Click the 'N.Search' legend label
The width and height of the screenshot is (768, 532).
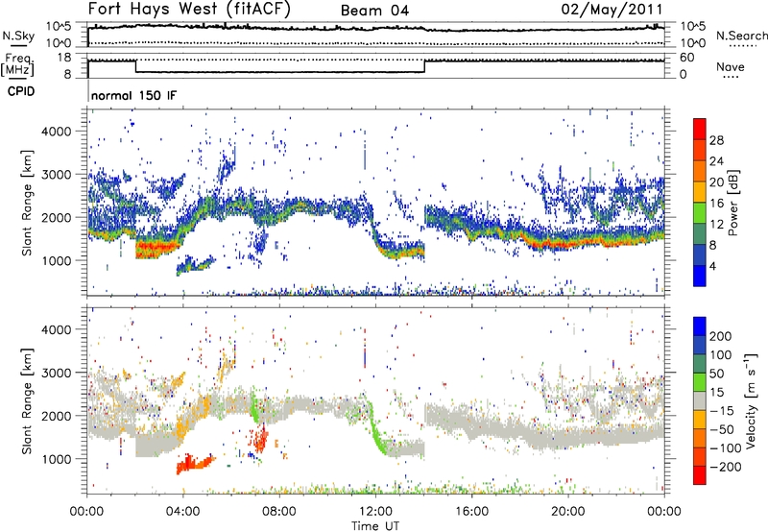(x=742, y=36)
